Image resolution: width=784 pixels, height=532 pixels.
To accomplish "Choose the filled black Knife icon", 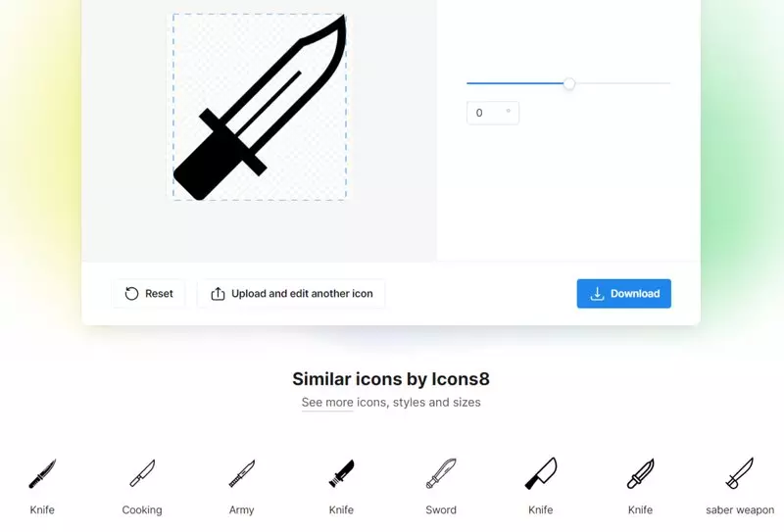I will (x=341, y=473).
